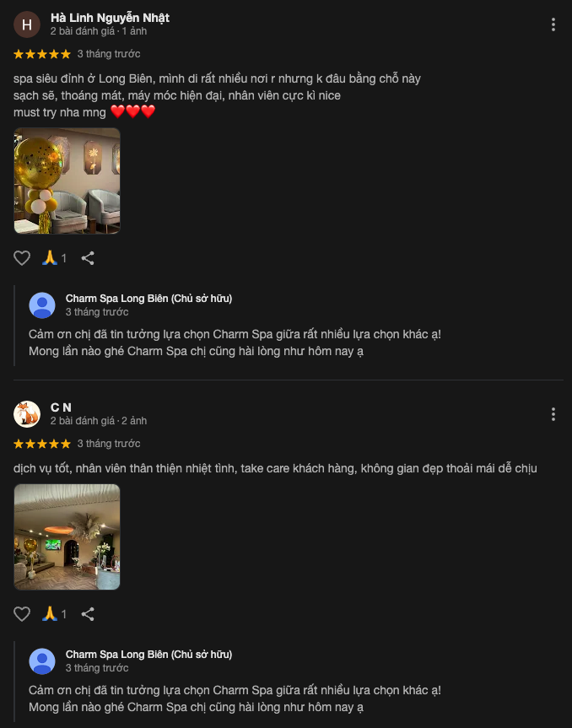Open reviewer name C N
Screen dimensions: 572x728
pos(61,407)
